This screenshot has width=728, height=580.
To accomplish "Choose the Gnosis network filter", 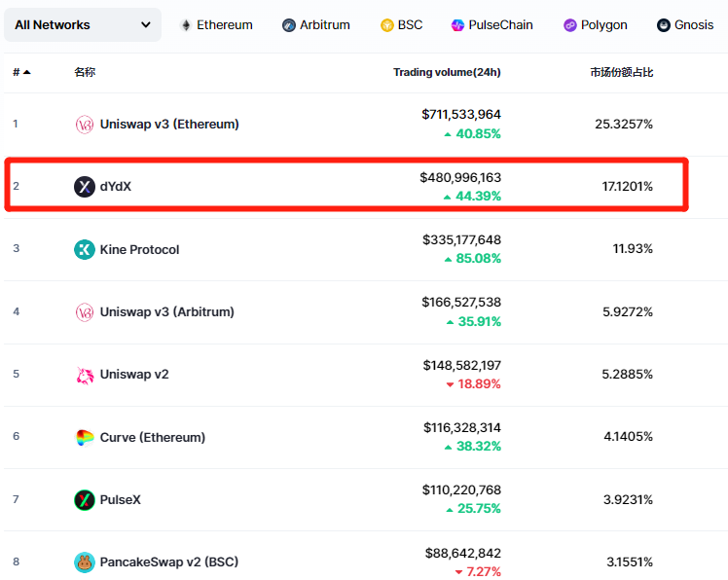I will [684, 25].
